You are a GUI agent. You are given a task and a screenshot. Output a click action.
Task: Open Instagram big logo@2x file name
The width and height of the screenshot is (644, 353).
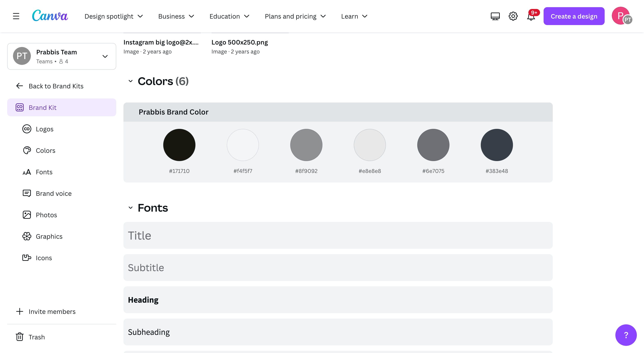161,42
